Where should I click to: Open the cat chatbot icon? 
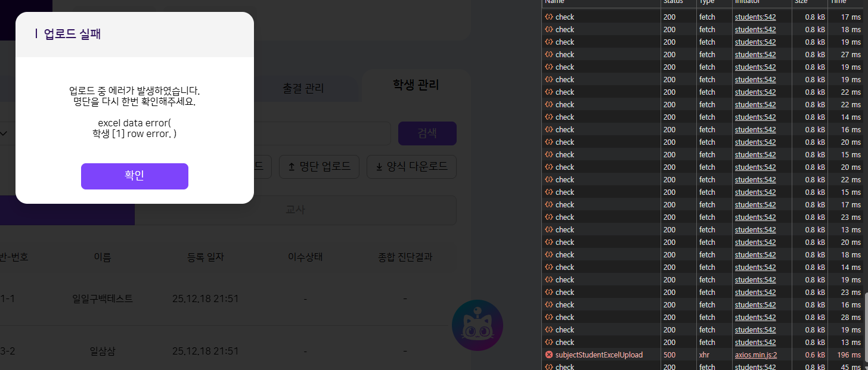point(477,325)
